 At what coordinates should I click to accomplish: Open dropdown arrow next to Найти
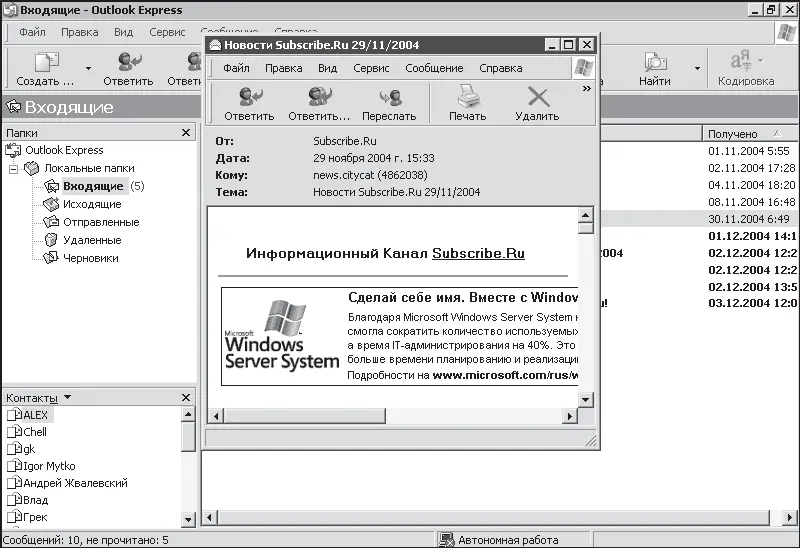(x=697, y=68)
